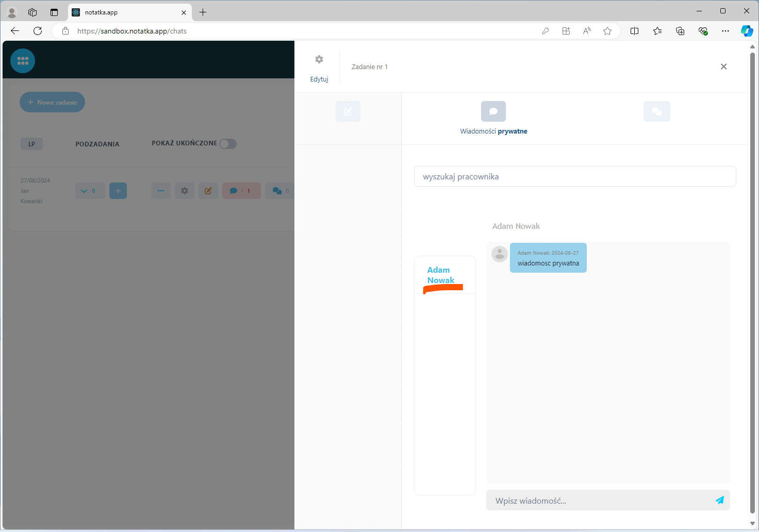Add this page to browser favorites
The height and width of the screenshot is (532, 759).
point(607,31)
